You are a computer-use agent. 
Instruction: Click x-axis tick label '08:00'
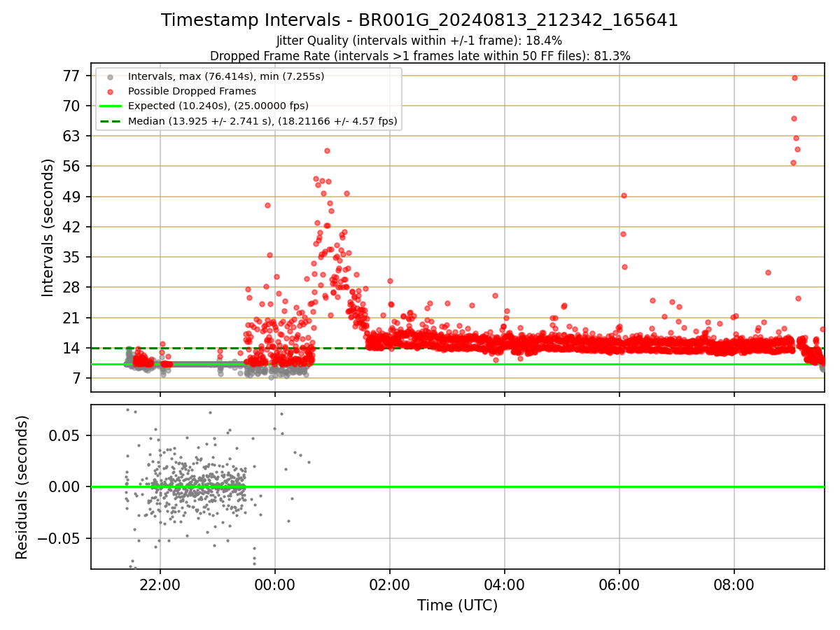click(734, 584)
